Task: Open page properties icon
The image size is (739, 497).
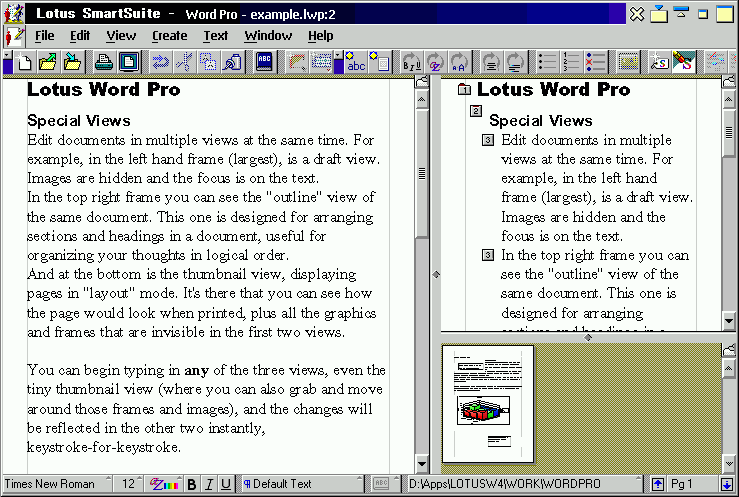Action: tap(380, 62)
